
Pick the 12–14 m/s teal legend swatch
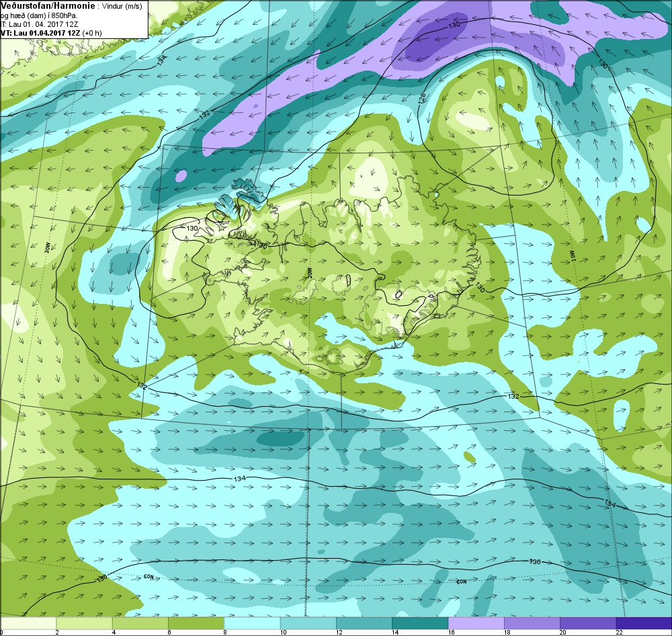364,623
